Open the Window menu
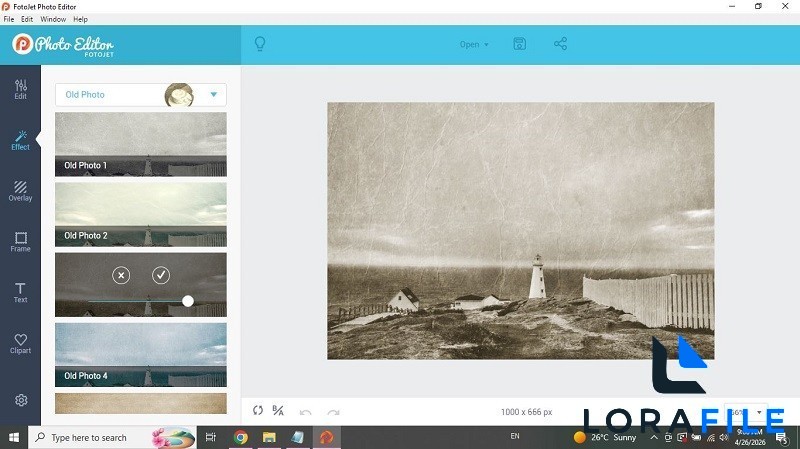Screen dimensions: 800x449 click(x=53, y=19)
